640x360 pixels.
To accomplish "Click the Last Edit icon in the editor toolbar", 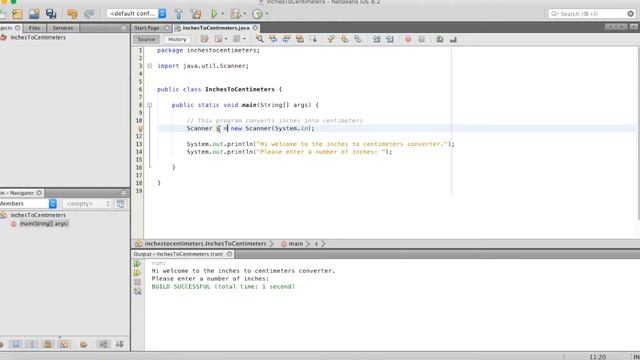I will [204, 39].
